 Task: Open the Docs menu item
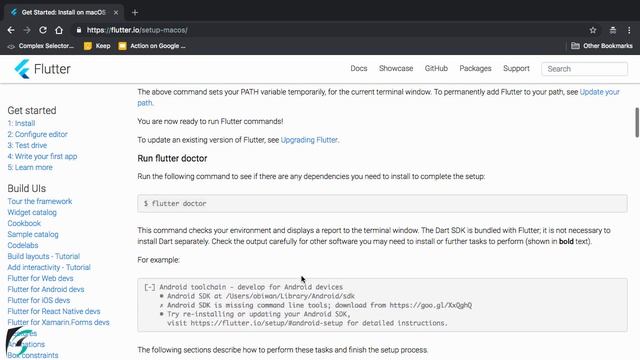359,69
